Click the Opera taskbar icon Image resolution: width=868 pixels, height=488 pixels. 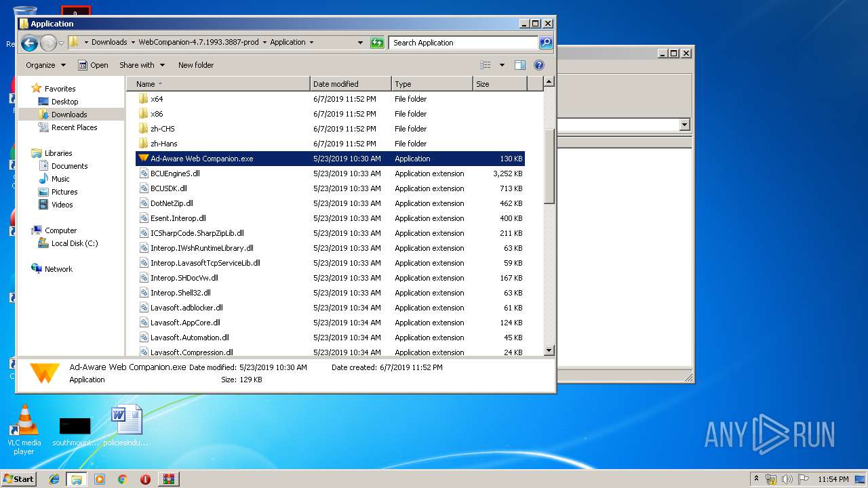(x=145, y=479)
